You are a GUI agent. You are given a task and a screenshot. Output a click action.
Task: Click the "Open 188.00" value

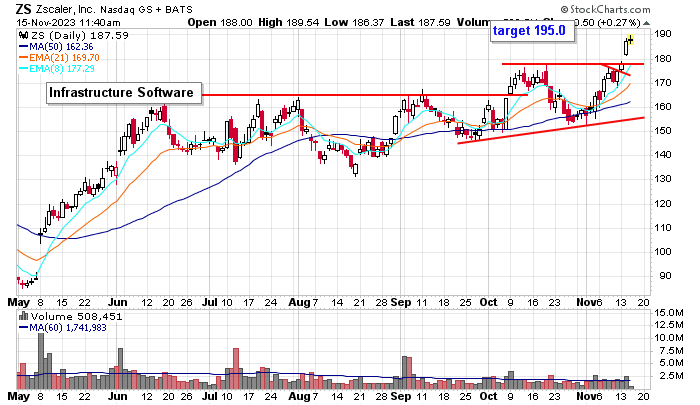[x=220, y=22]
